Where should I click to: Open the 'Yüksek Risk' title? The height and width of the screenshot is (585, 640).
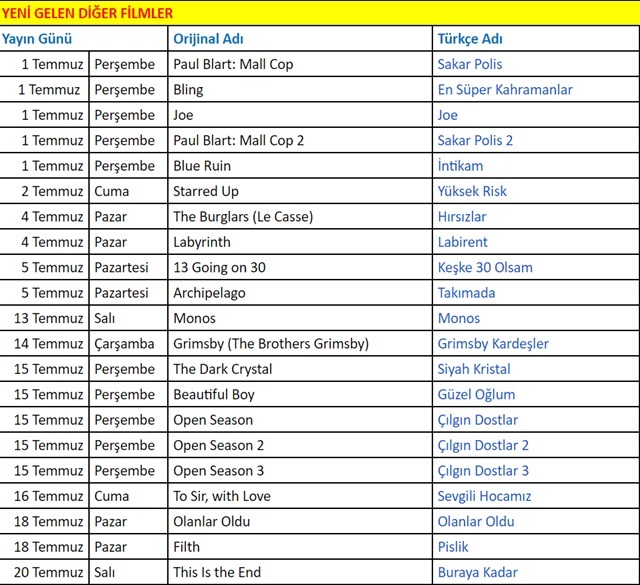pos(472,191)
